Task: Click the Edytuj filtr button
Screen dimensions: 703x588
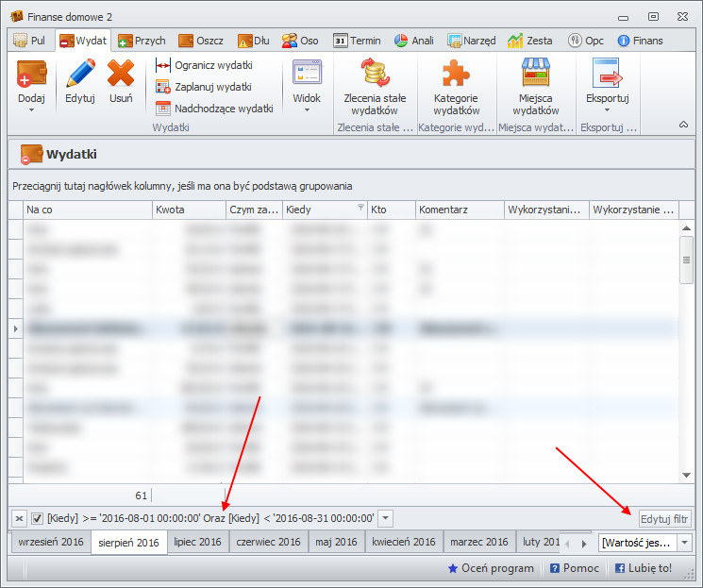Action: 664,518
